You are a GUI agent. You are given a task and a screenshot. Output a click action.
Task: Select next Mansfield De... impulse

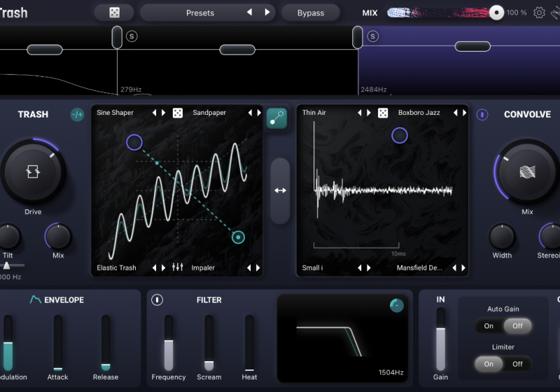click(463, 268)
